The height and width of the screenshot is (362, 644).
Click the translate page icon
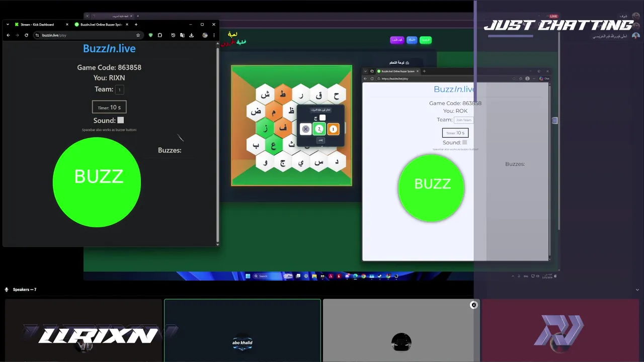tap(182, 35)
